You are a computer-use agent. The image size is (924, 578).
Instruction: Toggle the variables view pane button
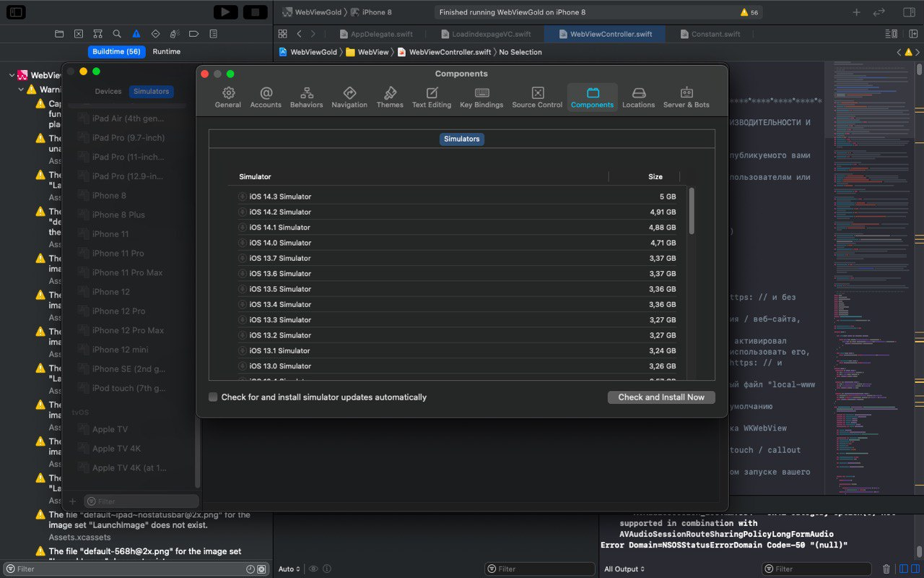904,569
